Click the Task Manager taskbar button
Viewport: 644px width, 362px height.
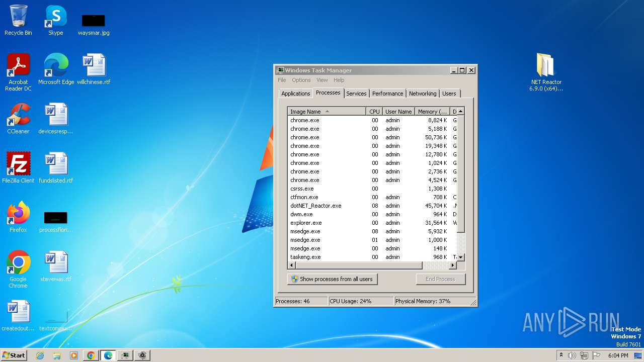pos(125,355)
